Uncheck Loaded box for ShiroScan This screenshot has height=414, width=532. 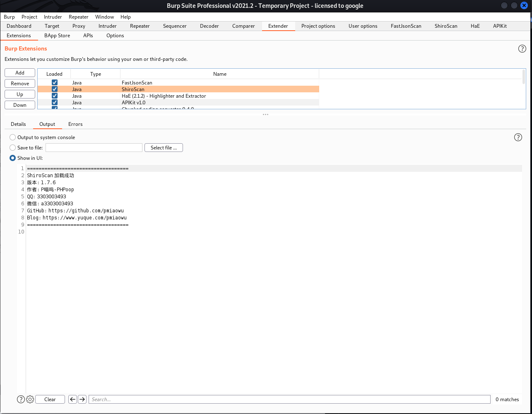[54, 89]
